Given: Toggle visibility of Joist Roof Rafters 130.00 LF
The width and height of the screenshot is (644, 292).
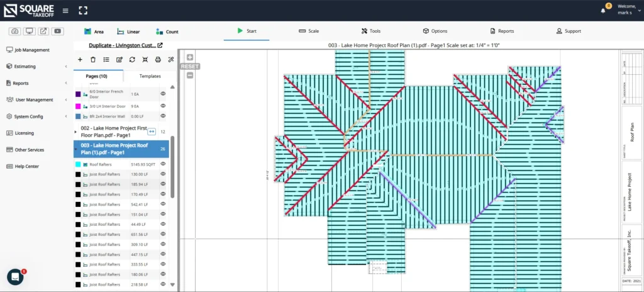Looking at the screenshot, I should coord(163,174).
